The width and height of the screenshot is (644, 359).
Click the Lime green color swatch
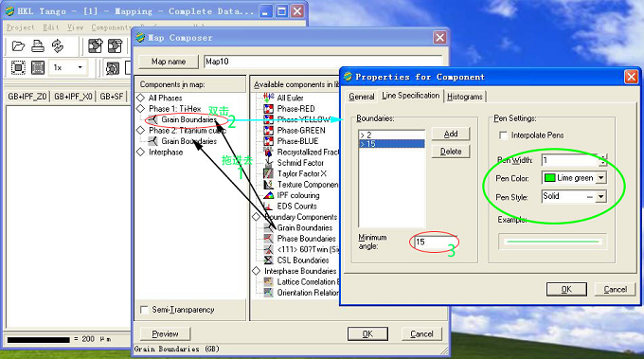click(550, 178)
